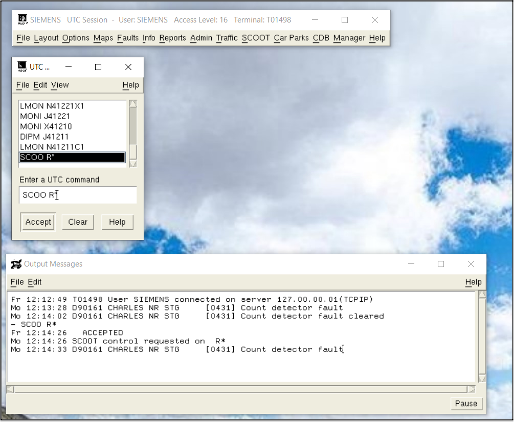Click the Enter a UTC command field

click(x=78, y=195)
